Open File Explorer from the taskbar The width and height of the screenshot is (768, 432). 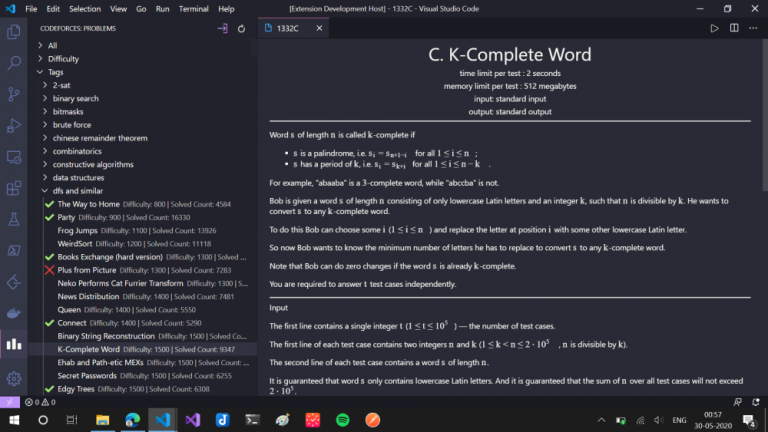[x=102, y=420]
